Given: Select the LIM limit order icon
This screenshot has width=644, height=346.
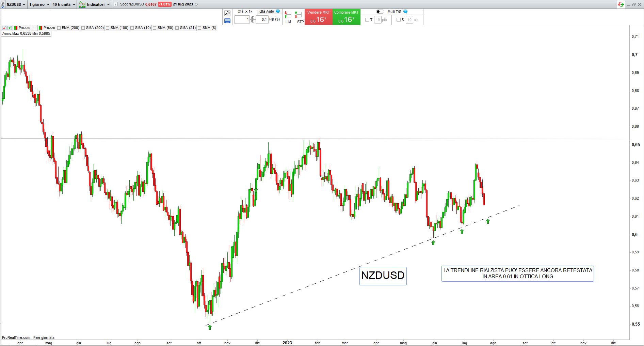Looking at the screenshot, I should [x=288, y=17].
